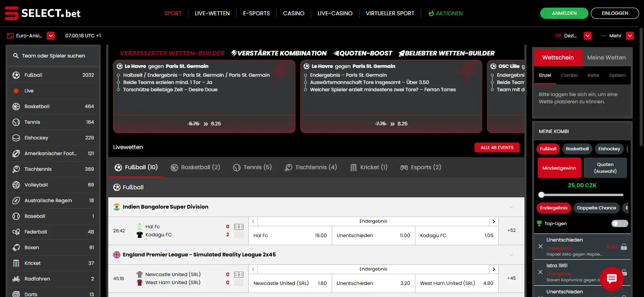Select the Tennis (5) live tab
644x297 pixels.
point(252,167)
